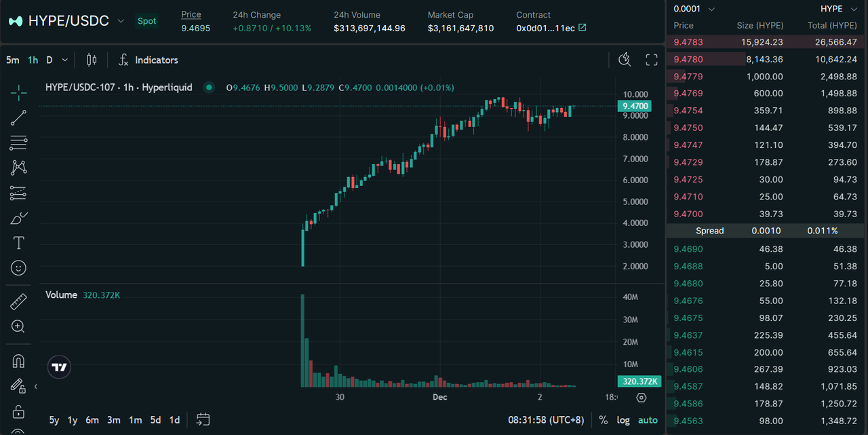Click the TradingView logo

(x=60, y=367)
